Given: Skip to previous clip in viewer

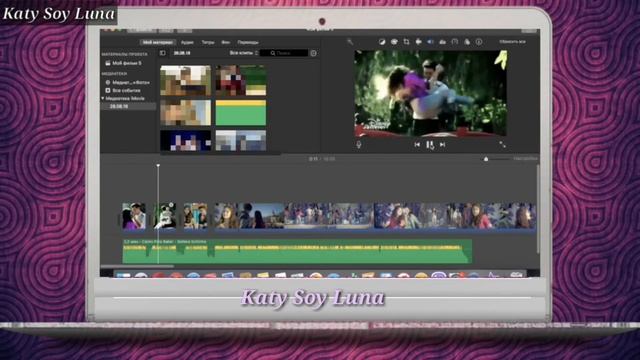Looking at the screenshot, I should click(x=417, y=144).
